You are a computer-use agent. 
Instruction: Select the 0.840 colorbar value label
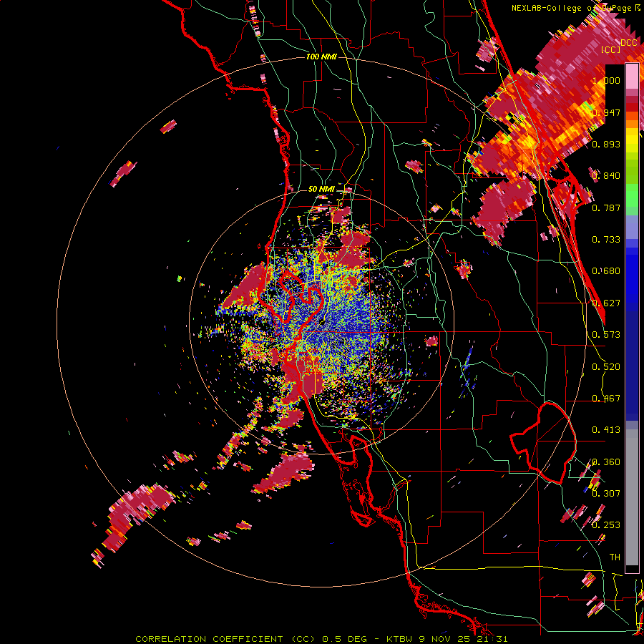click(x=606, y=176)
